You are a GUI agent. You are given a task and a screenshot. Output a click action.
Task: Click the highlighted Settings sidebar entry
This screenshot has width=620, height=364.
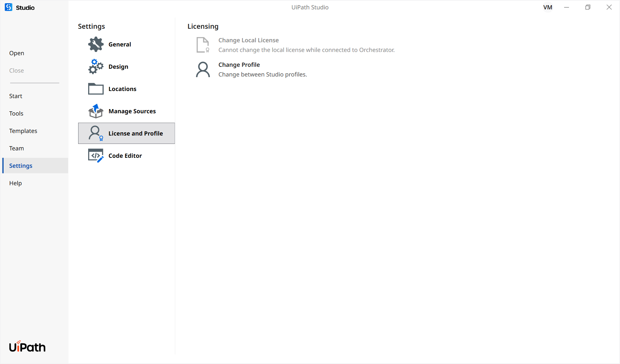21,166
